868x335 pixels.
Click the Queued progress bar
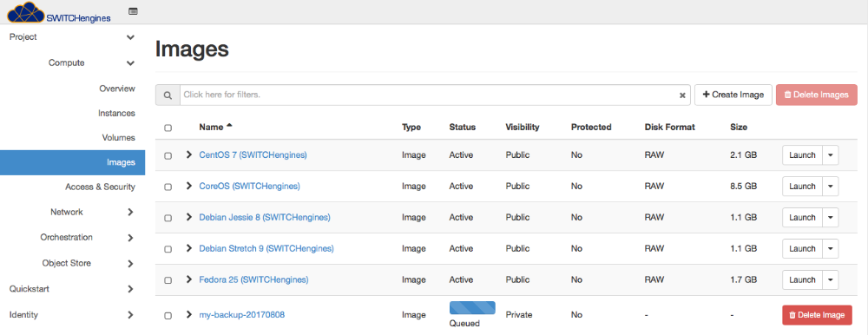[x=472, y=307]
